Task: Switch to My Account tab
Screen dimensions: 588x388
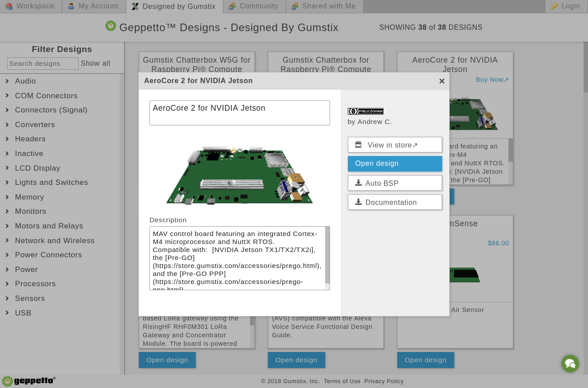Action: pos(94,6)
